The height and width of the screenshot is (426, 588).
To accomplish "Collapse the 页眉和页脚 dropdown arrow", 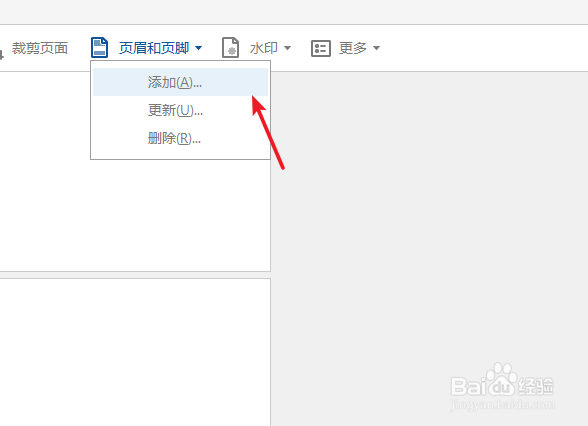I will pos(199,48).
